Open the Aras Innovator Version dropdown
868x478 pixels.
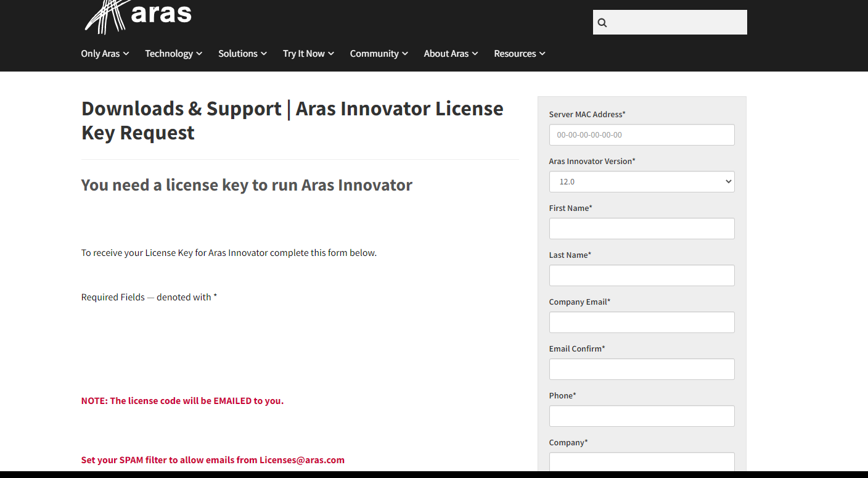pos(727,181)
